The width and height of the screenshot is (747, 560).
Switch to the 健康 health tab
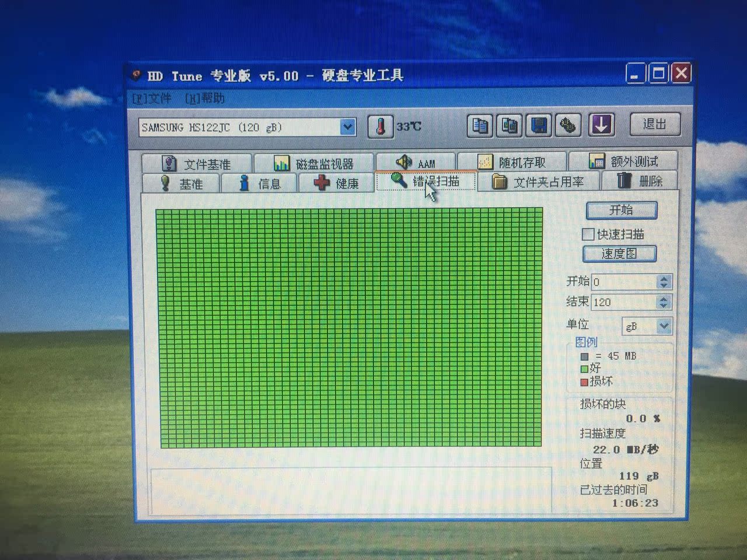336,183
